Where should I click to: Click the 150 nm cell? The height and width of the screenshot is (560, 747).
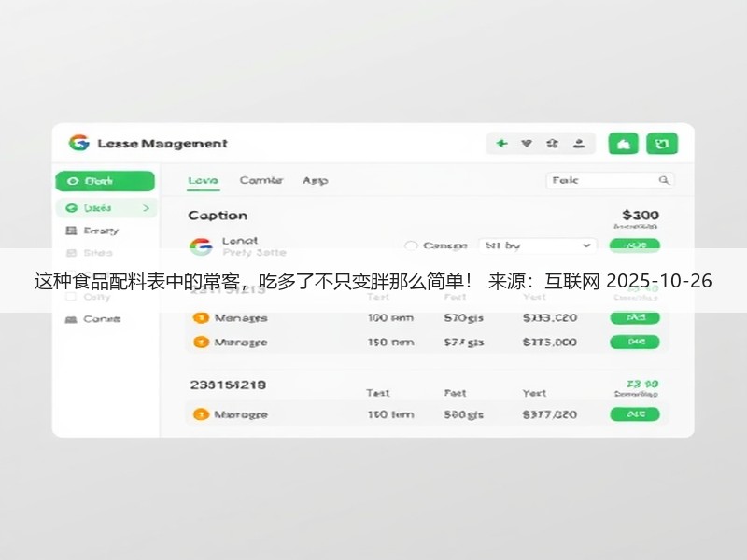point(390,342)
